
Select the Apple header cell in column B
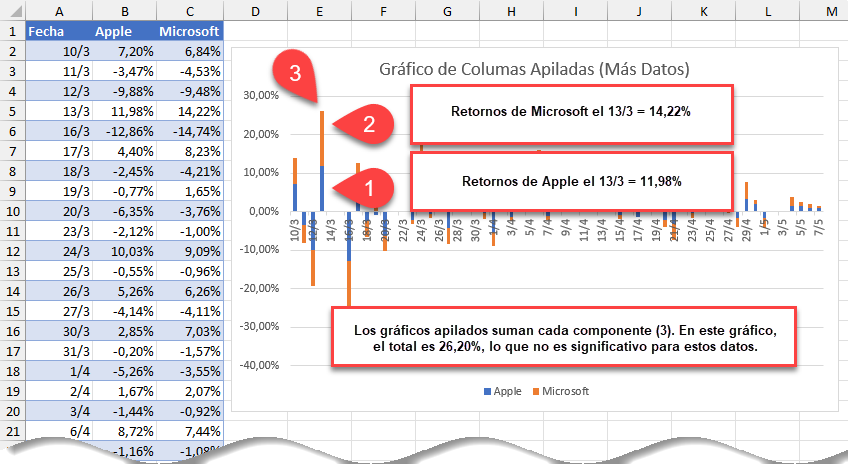click(x=124, y=31)
